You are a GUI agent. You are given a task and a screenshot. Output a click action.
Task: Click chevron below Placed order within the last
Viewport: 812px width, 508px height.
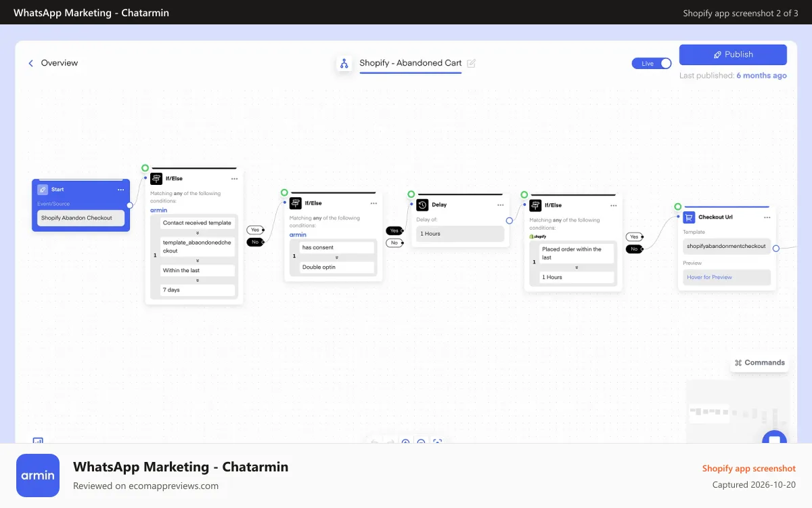click(577, 267)
